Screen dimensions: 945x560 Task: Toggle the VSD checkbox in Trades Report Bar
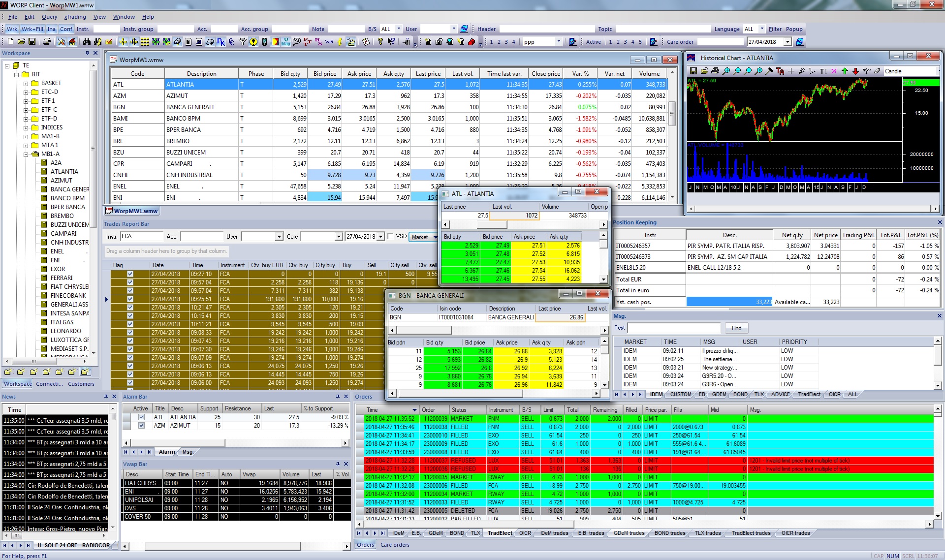[x=390, y=236]
